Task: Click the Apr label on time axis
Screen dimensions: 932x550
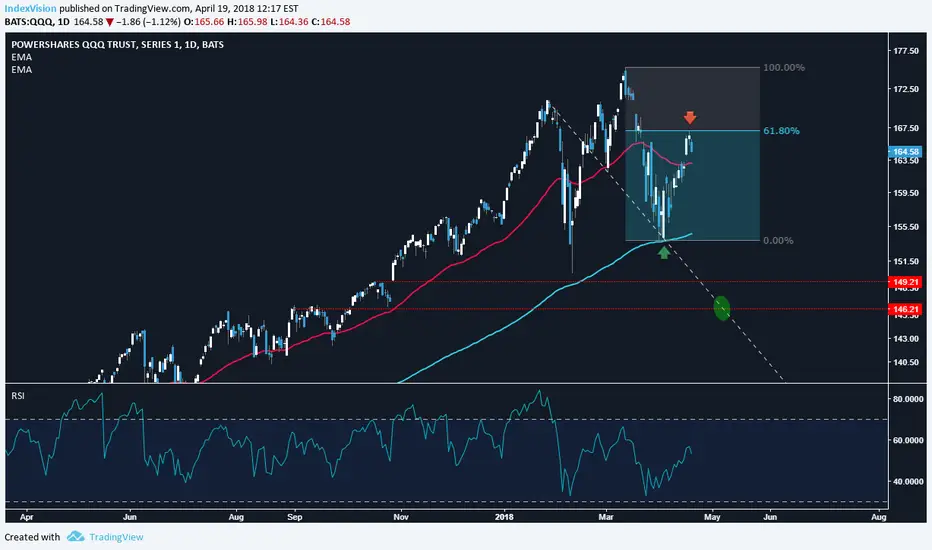Action: click(26, 517)
